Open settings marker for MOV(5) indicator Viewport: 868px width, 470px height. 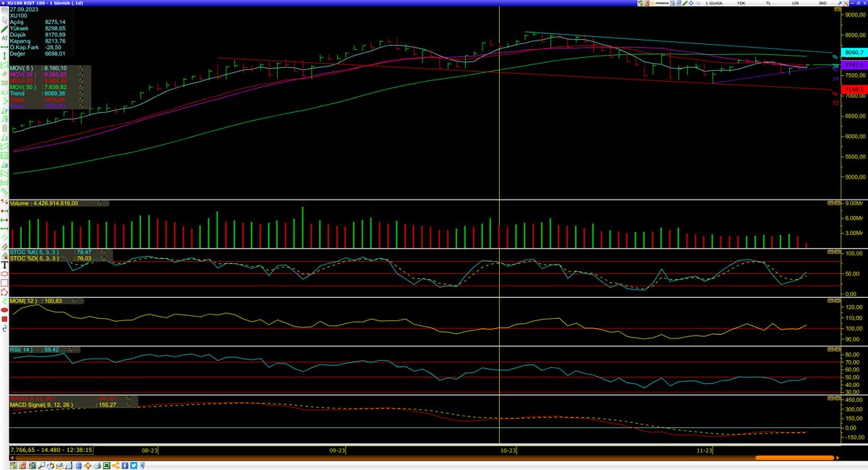point(81,68)
